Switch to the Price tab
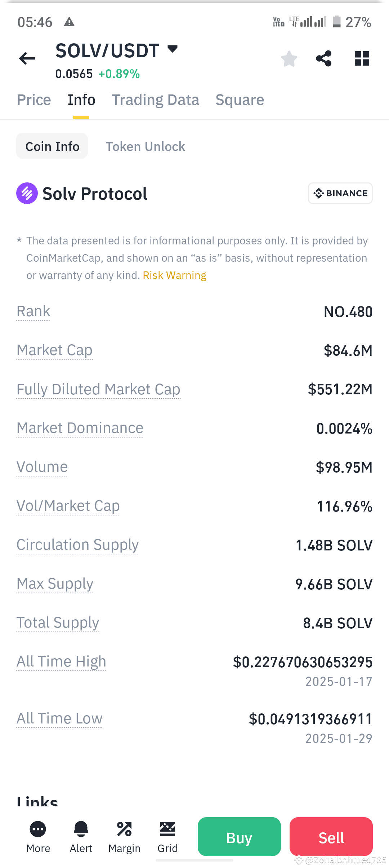 coord(34,100)
